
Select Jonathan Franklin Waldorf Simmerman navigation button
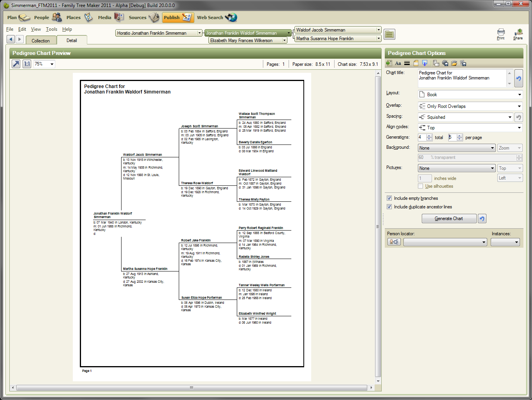tap(248, 33)
